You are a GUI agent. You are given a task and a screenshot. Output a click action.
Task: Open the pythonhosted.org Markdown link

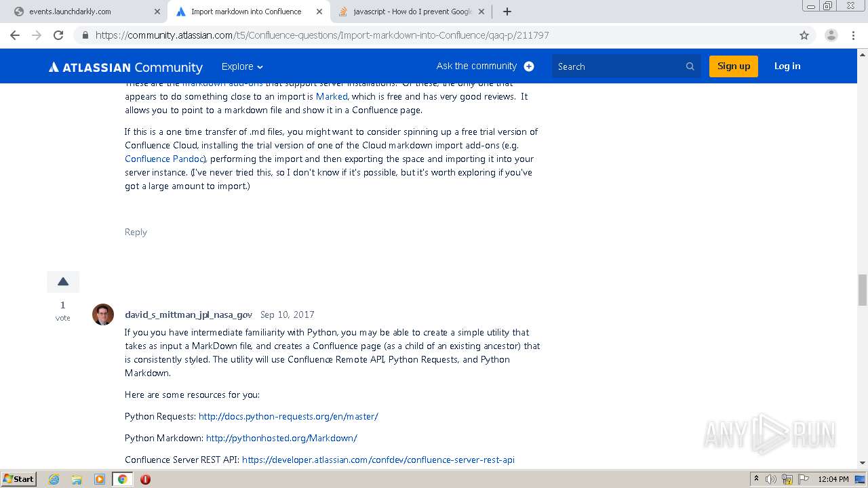(x=281, y=438)
